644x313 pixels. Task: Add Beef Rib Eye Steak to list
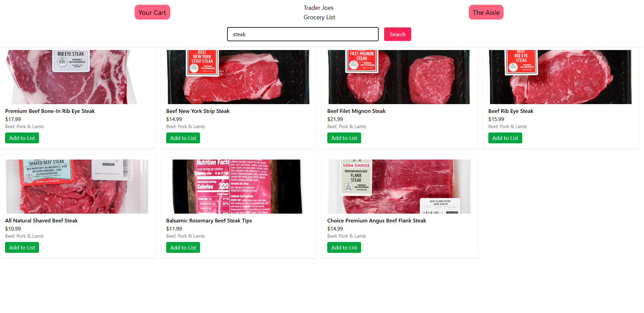(505, 138)
